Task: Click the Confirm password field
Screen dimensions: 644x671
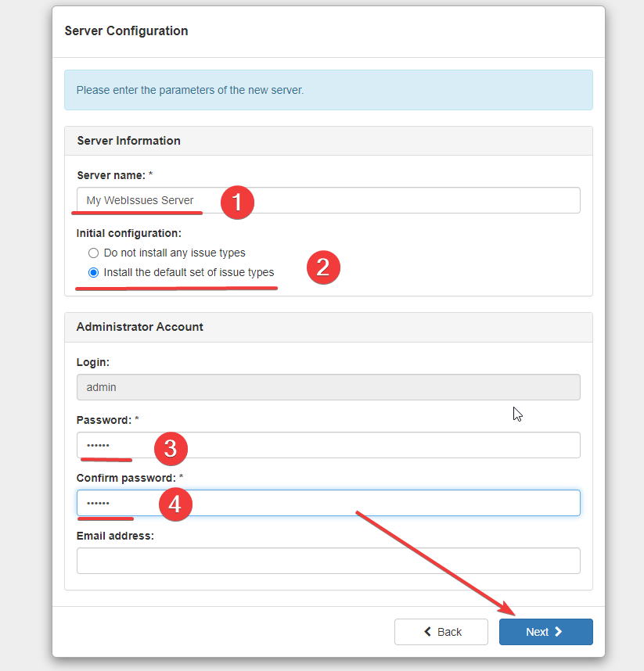Action: tap(329, 503)
